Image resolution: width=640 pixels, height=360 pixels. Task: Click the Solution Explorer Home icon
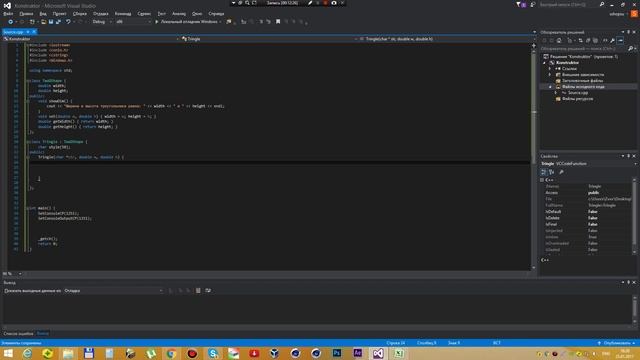pyautogui.click(x=559, y=40)
